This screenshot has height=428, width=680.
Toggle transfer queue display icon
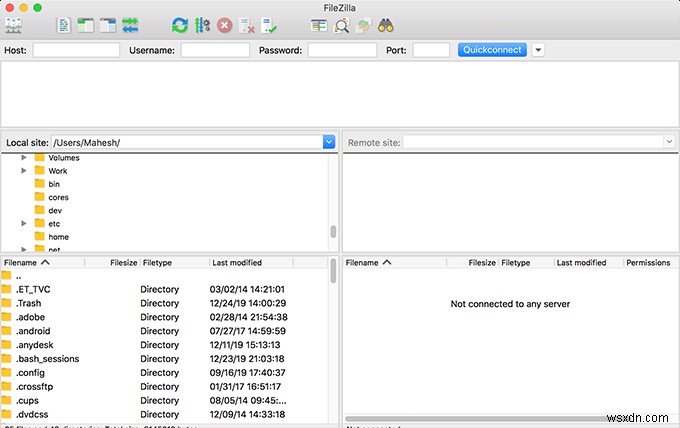click(130, 26)
